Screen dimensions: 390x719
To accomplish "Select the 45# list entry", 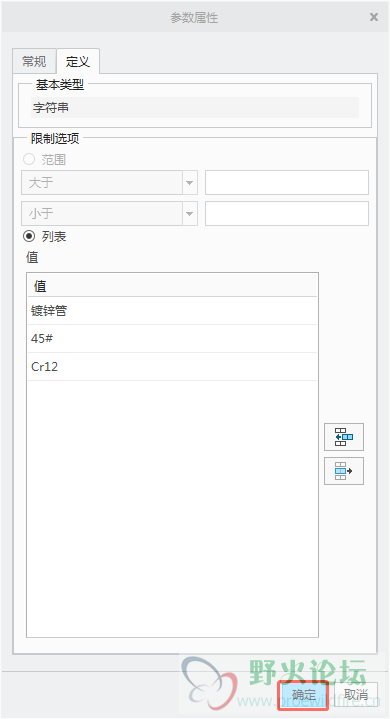I will [172, 339].
